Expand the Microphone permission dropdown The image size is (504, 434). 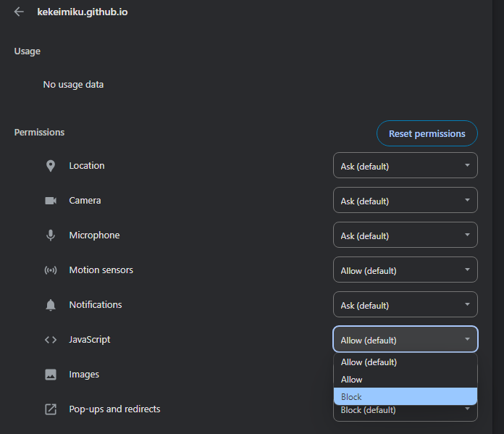[x=406, y=235]
